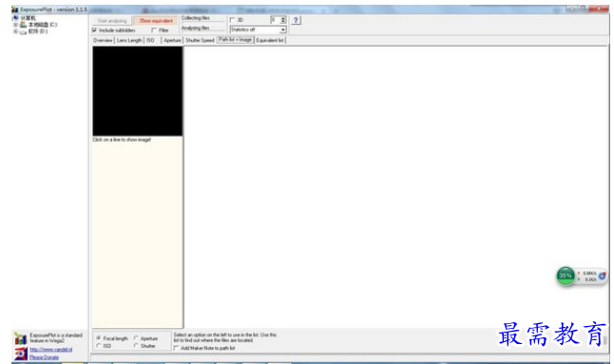The width and height of the screenshot is (614, 364).
Task: Expand the 本地磁盘 (C:) tree node
Action: [15, 25]
